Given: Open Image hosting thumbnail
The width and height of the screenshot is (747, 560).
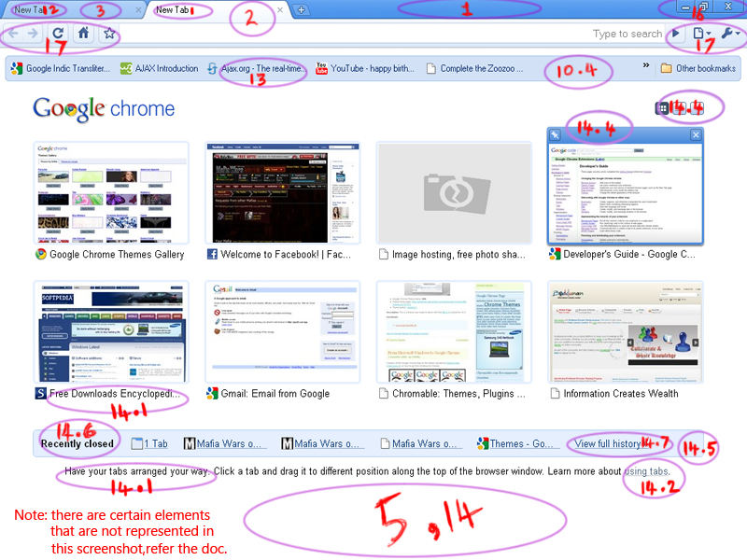Looking at the screenshot, I should [x=454, y=193].
